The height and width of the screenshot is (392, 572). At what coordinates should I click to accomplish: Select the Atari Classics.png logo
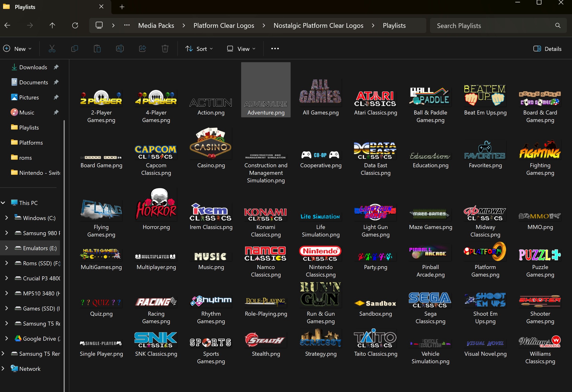pyautogui.click(x=375, y=98)
